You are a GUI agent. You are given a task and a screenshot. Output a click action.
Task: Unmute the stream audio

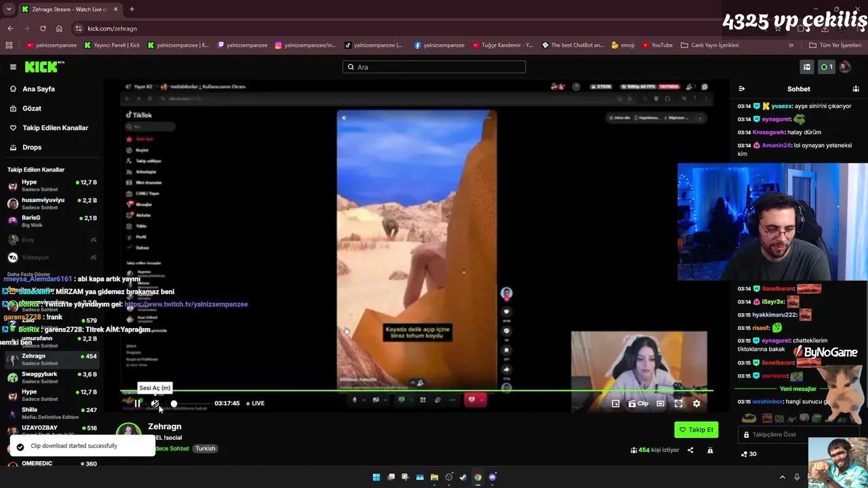155,403
